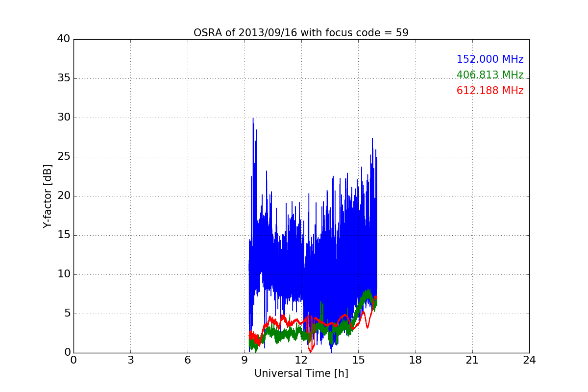
Task: Select the blue 152.000 MHz legend label
Action: pos(490,59)
